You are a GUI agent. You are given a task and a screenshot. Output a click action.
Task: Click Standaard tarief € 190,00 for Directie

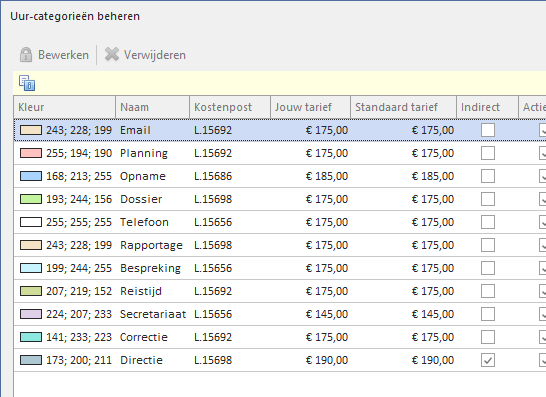point(433,360)
